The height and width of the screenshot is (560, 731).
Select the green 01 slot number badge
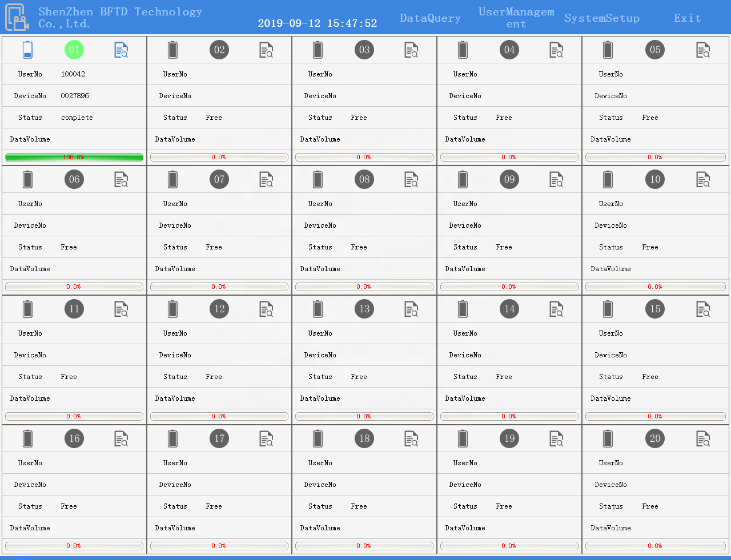click(74, 50)
